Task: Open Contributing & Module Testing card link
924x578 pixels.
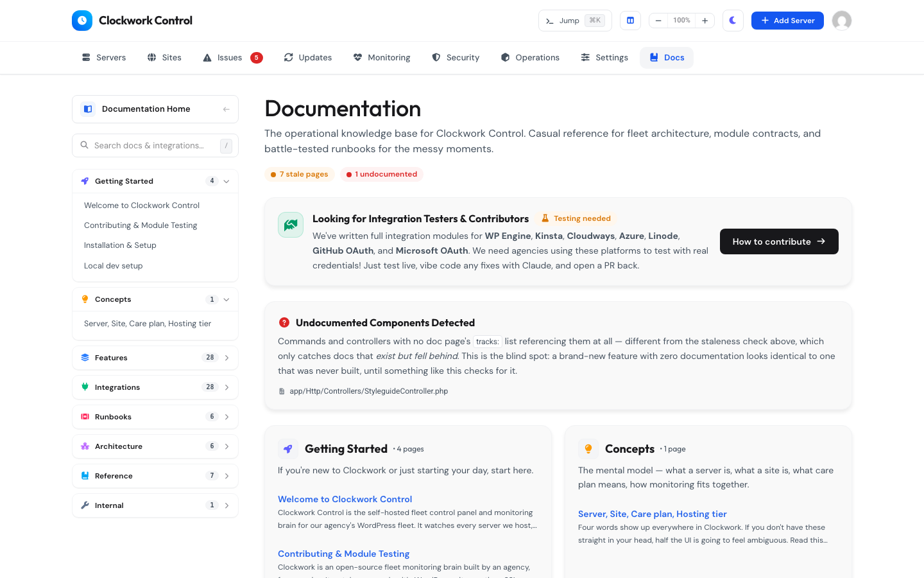Action: [343, 554]
